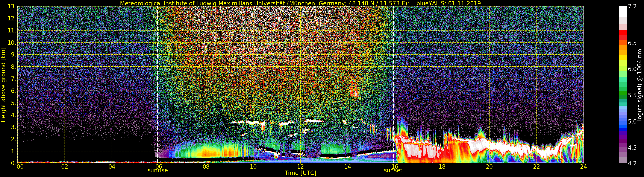Click the dark blue segment of the colorbar

pos(623,130)
